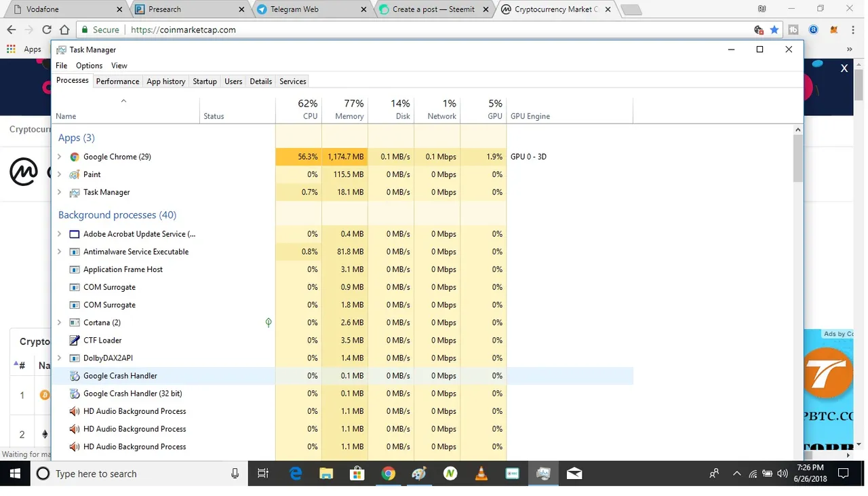Screen dimensions: 868x496
Task: Click the Windows Start button
Action: (x=16, y=474)
